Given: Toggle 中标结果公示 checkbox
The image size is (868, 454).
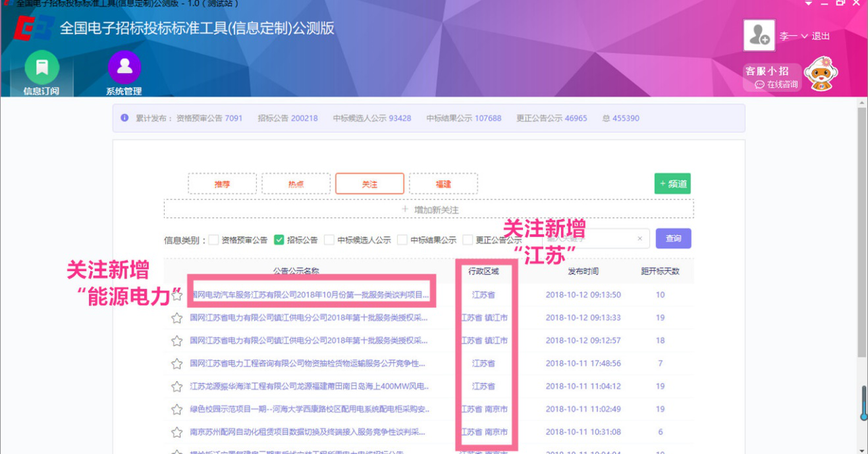Looking at the screenshot, I should pyautogui.click(x=402, y=240).
